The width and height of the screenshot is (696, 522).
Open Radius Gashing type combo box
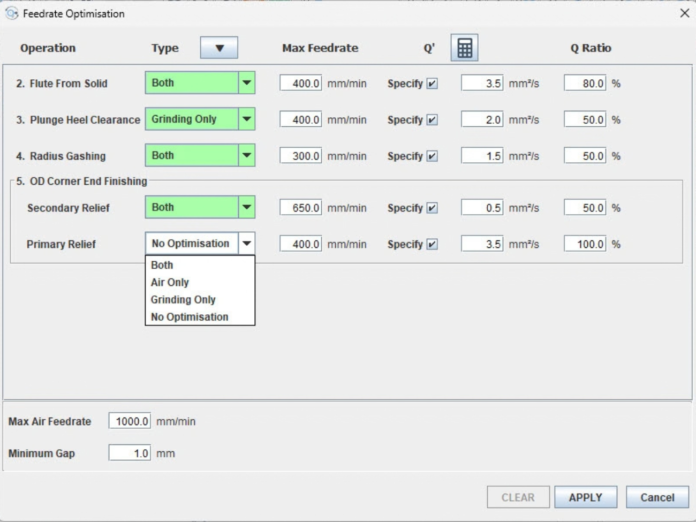[200, 155]
